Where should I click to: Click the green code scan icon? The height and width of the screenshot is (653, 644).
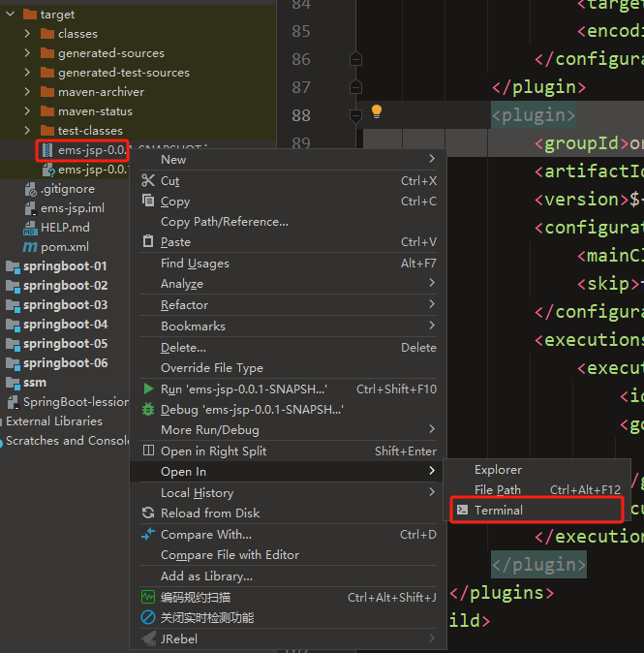click(x=148, y=597)
